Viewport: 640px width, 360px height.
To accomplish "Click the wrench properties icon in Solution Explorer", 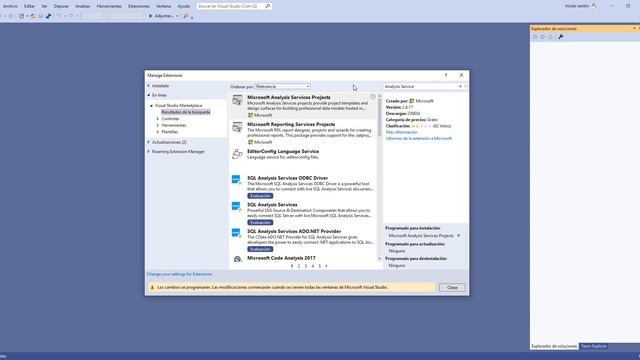I will (x=561, y=37).
